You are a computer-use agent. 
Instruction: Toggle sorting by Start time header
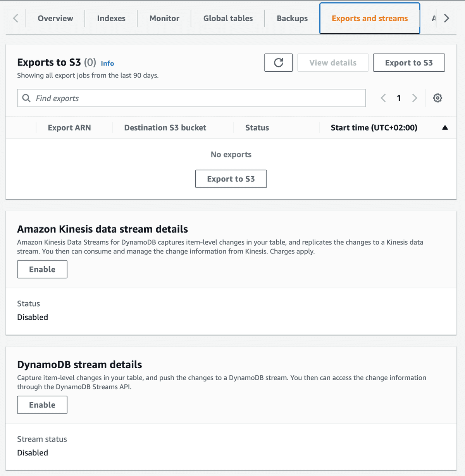click(374, 128)
